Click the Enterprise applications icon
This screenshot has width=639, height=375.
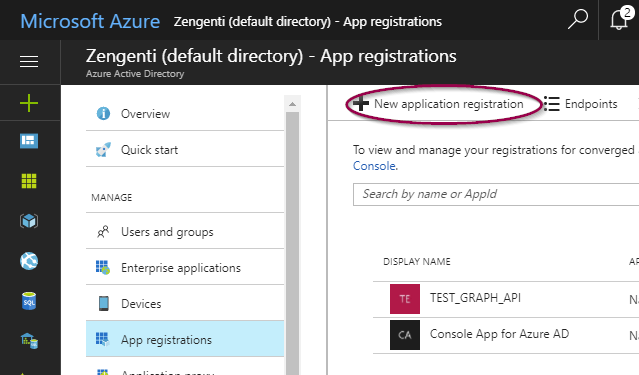coord(103,267)
